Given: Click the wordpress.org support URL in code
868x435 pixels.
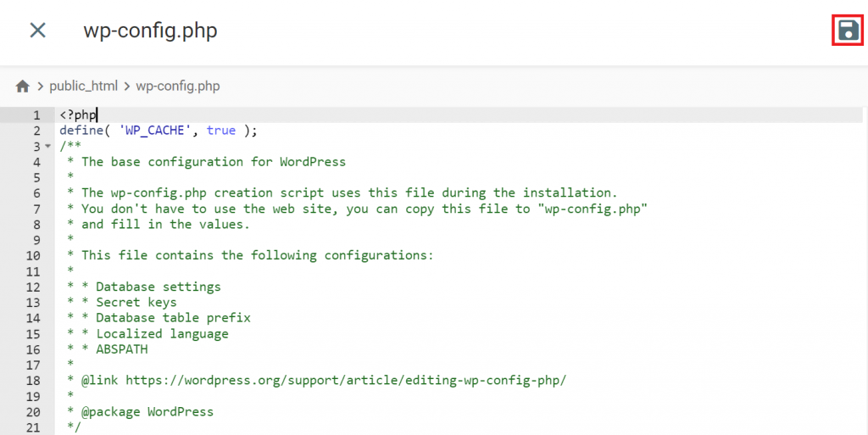Looking at the screenshot, I should click(345, 380).
